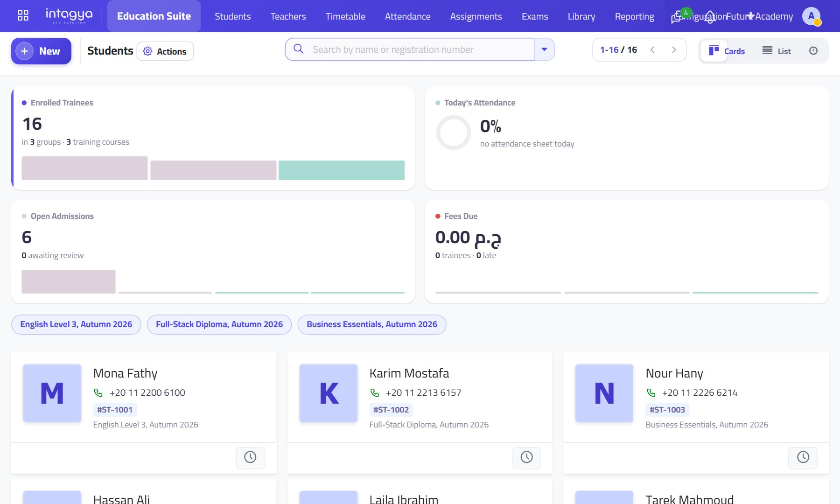
Task: Open the Teachers menu
Action: point(288,16)
